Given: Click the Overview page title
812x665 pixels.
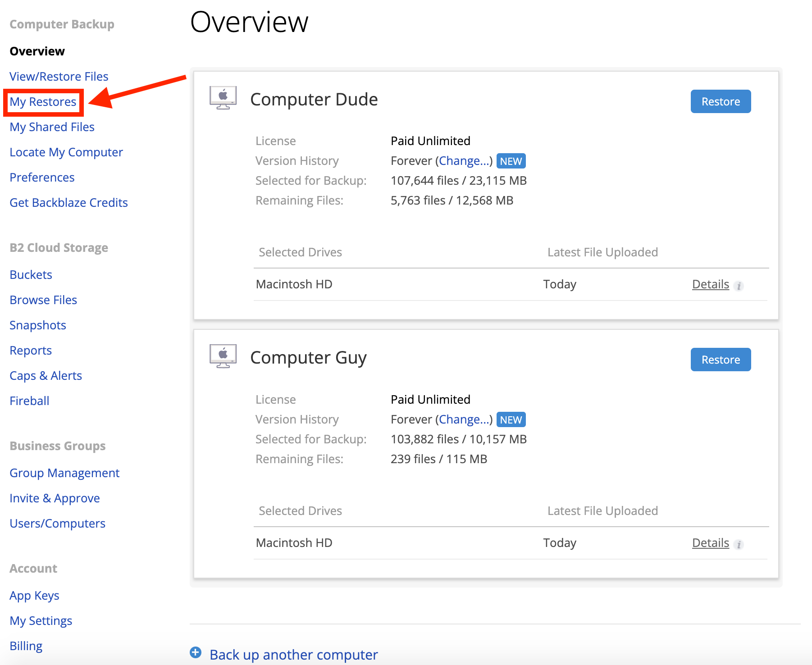Looking at the screenshot, I should (x=249, y=22).
